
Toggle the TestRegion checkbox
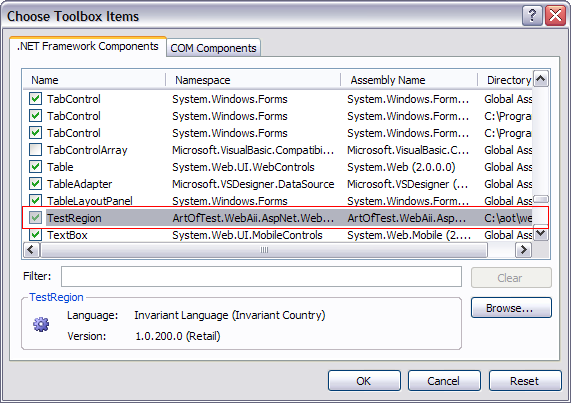[35, 218]
